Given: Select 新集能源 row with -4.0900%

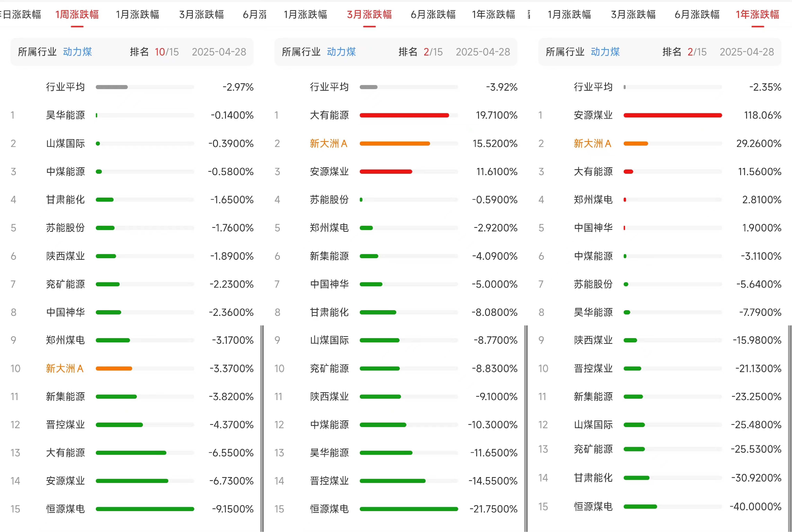Looking at the screenshot, I should (x=396, y=256).
